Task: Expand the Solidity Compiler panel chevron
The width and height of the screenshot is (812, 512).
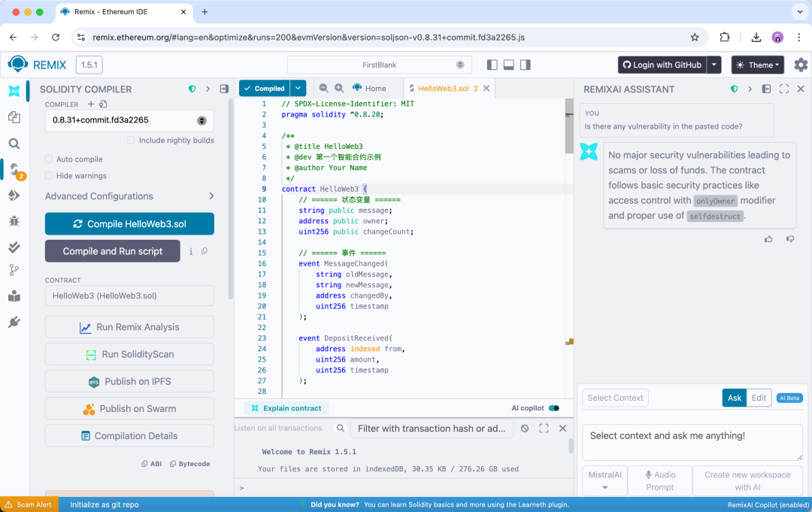Action: pyautogui.click(x=208, y=89)
